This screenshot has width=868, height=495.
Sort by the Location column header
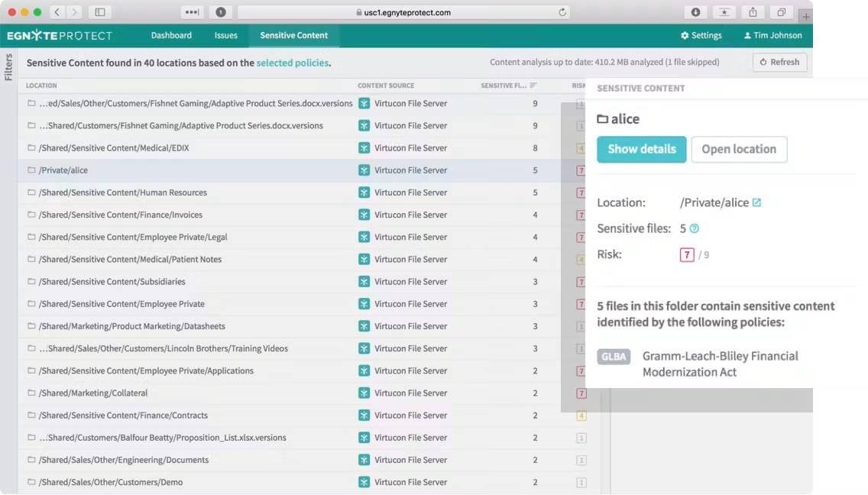(41, 86)
